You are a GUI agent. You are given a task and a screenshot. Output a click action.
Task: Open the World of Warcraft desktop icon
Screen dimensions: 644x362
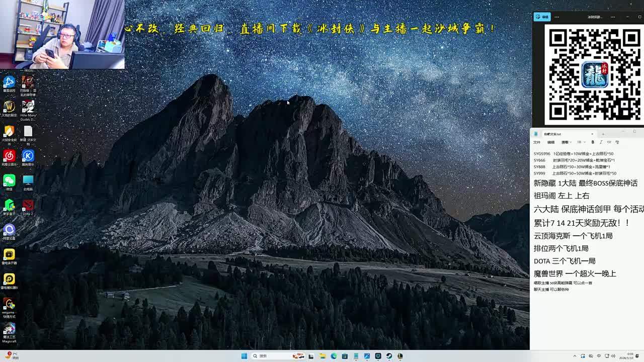tap(9, 107)
